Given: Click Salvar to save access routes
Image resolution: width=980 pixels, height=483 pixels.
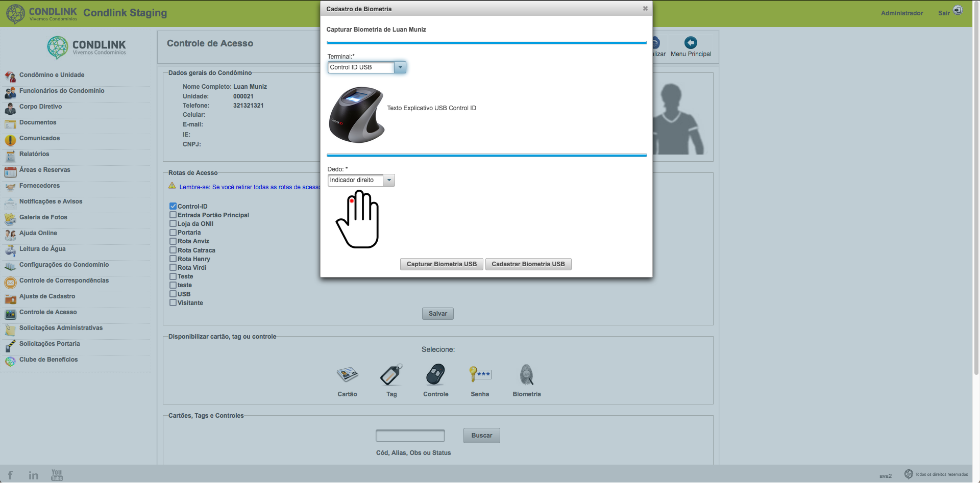Looking at the screenshot, I should pos(437,313).
